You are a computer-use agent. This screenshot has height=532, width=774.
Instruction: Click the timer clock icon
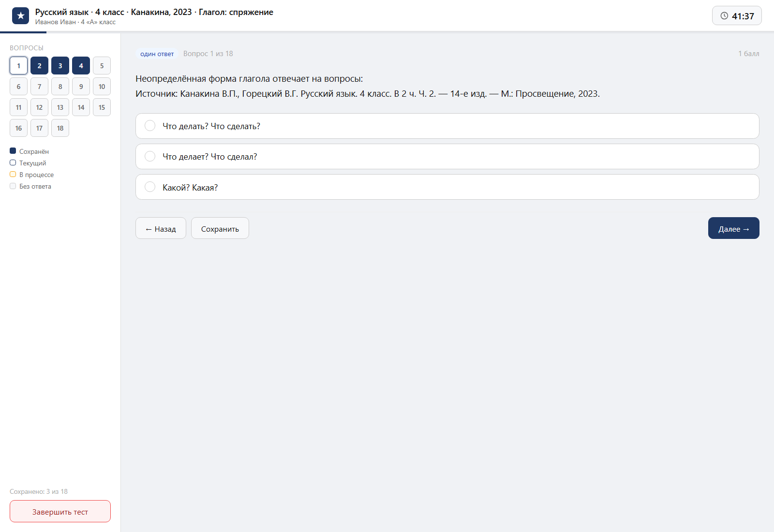(724, 16)
